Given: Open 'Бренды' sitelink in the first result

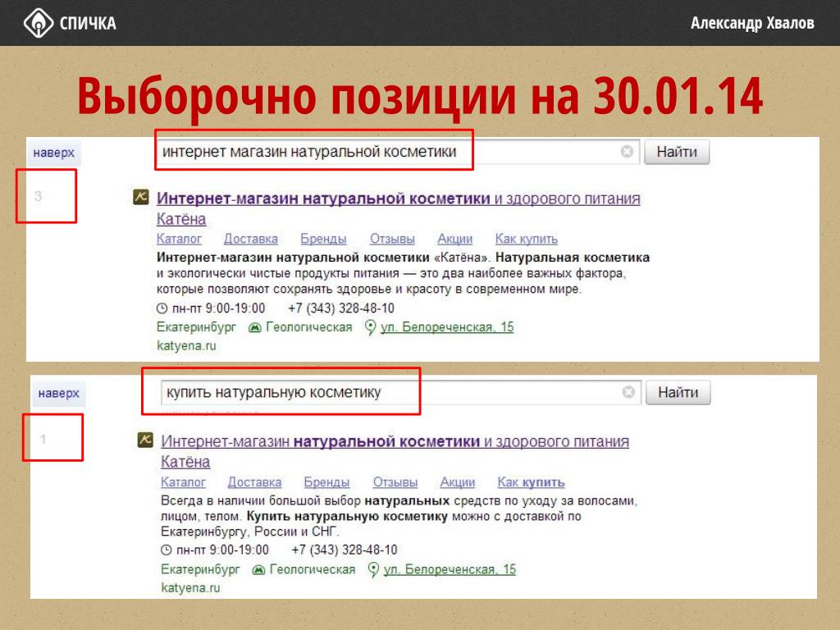Looking at the screenshot, I should pos(323,239).
